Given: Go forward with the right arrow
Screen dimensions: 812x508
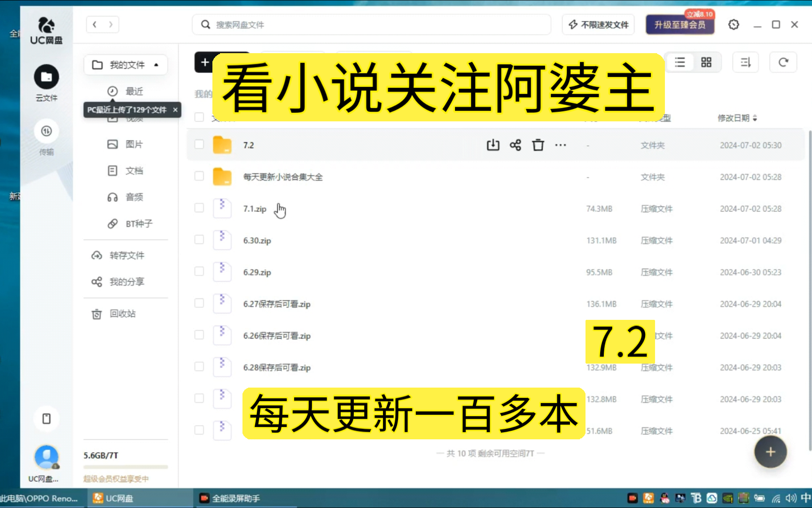Looking at the screenshot, I should coord(111,24).
